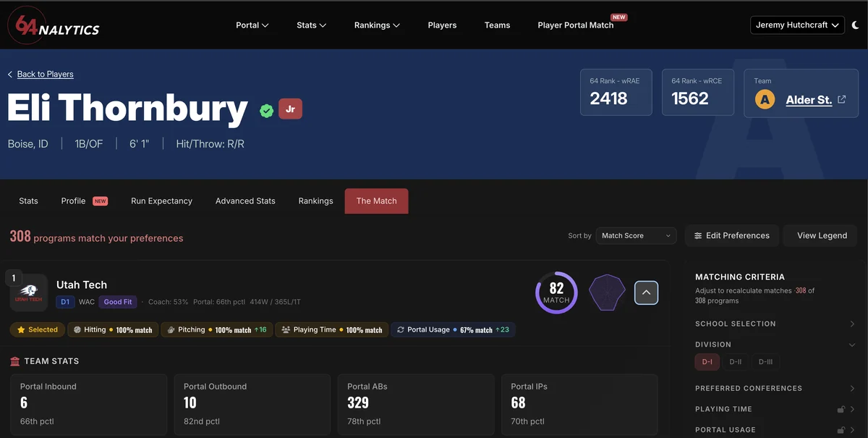Click the purple radar chart icon

(606, 292)
